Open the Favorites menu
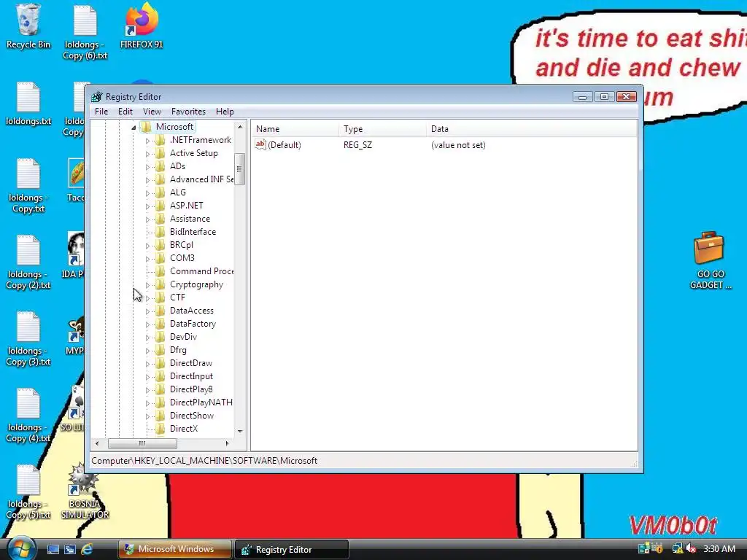The image size is (747, 560). point(188,112)
